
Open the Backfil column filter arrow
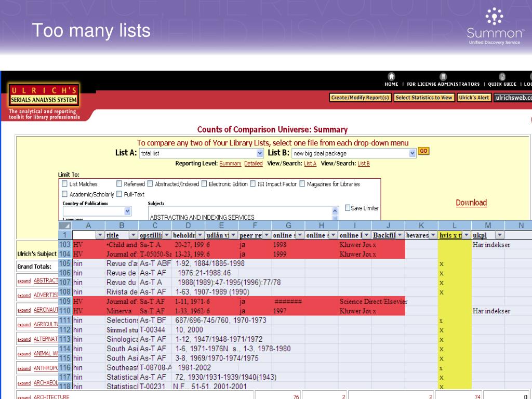(400, 235)
